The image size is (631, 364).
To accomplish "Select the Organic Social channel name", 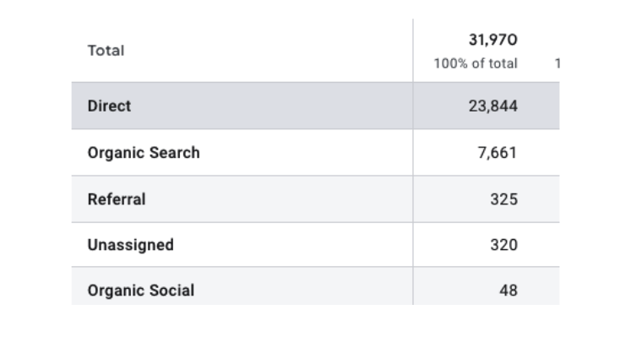I will pyautogui.click(x=140, y=291).
